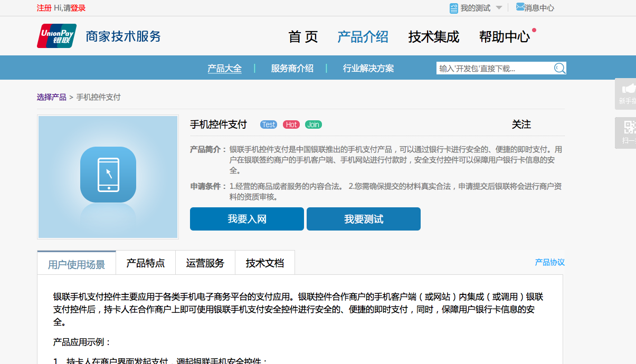Focus the 开发包 search input field

click(493, 69)
